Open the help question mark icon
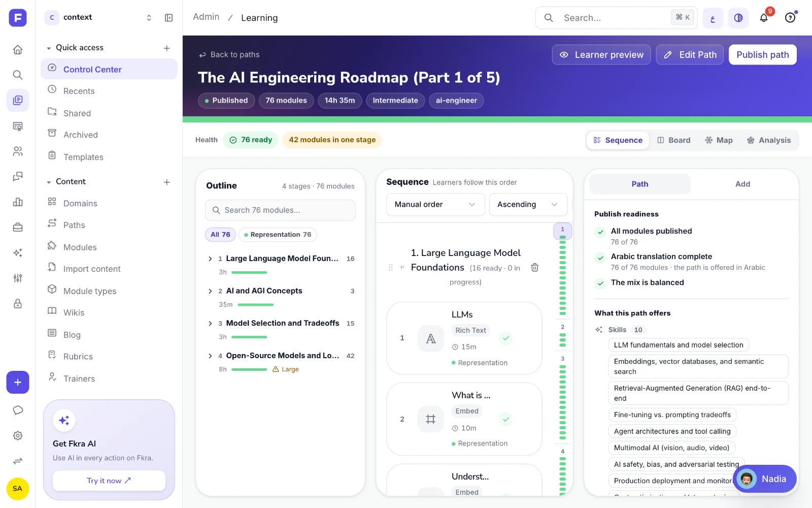This screenshot has height=508, width=812. point(790,18)
